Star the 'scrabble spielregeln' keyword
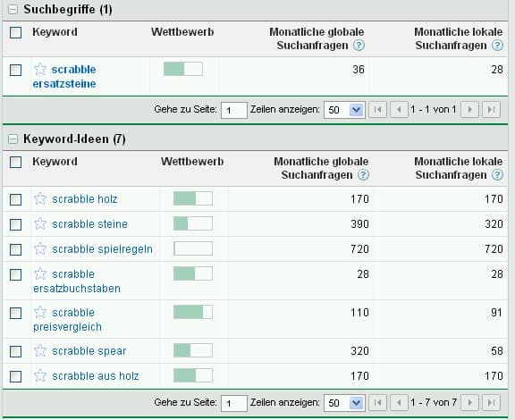This screenshot has width=515, height=420. click(x=40, y=249)
